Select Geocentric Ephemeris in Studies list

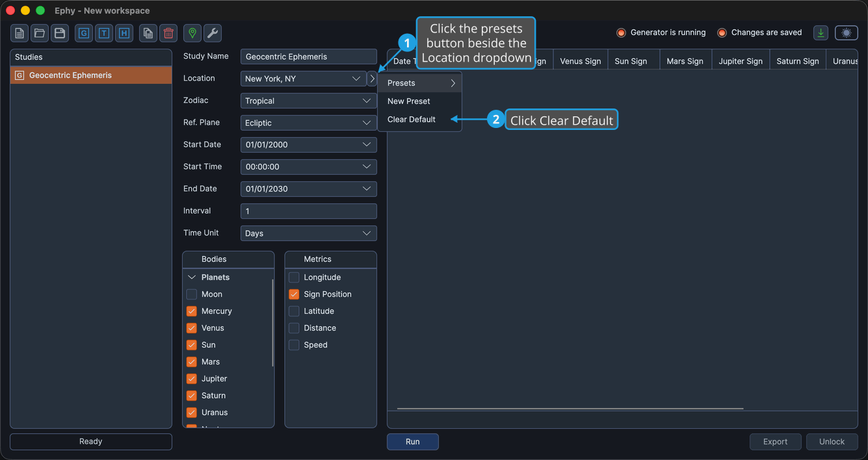tap(91, 75)
